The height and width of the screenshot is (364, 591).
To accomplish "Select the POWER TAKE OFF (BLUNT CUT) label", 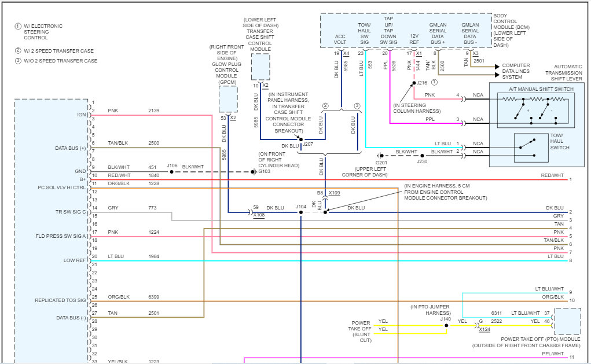I will pyautogui.click(x=360, y=332).
